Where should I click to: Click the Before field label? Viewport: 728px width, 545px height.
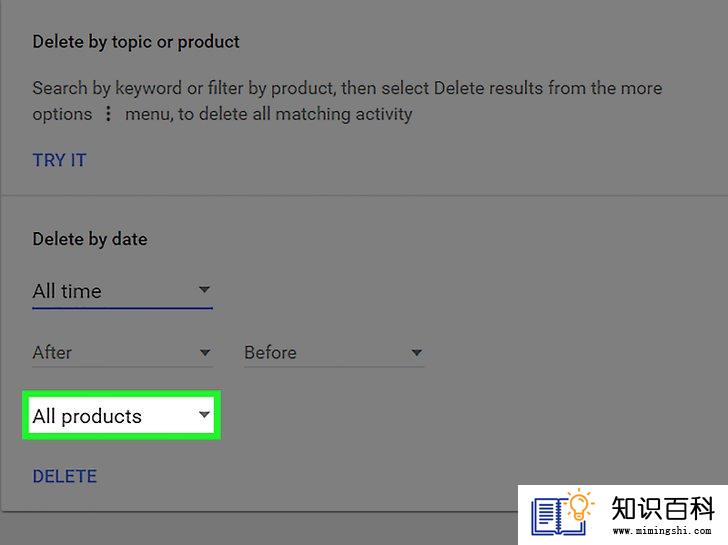pos(270,353)
